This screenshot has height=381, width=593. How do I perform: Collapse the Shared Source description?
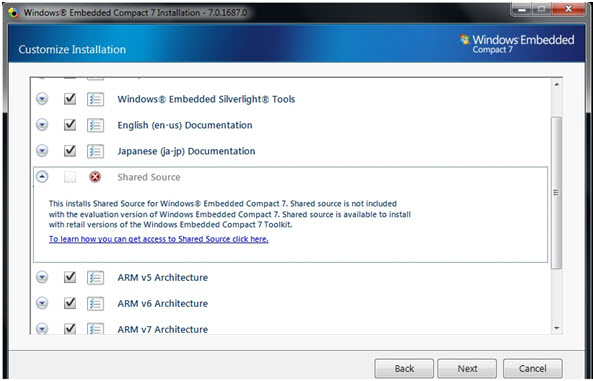click(x=42, y=177)
